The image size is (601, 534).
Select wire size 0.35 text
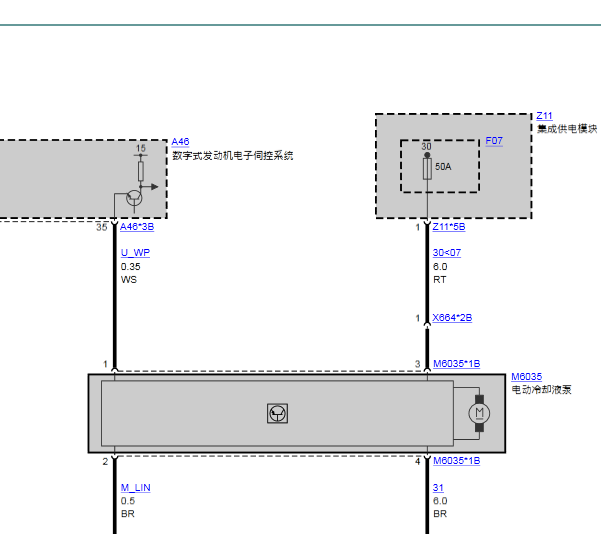click(x=130, y=266)
